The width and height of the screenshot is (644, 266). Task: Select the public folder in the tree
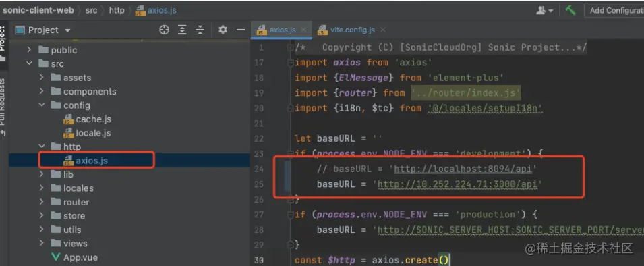click(63, 50)
